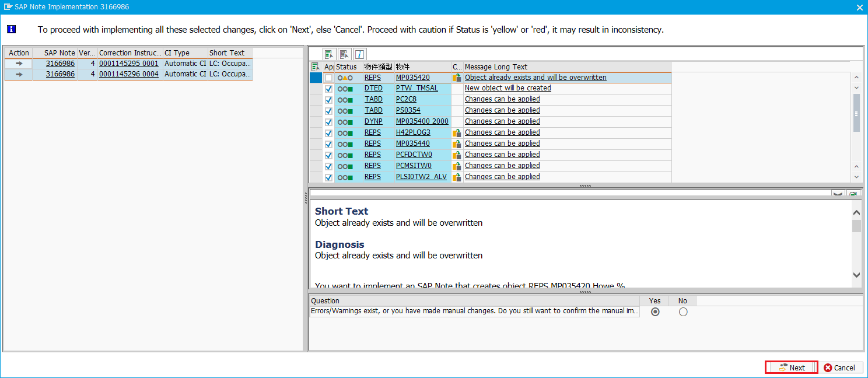Click the long text pane scrollbar thumb

tap(856, 226)
